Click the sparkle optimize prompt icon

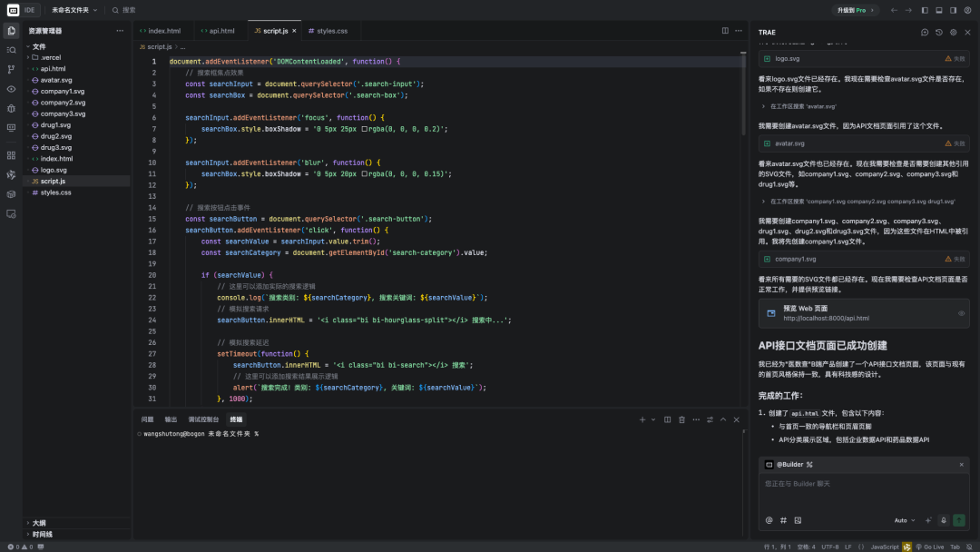click(x=929, y=520)
